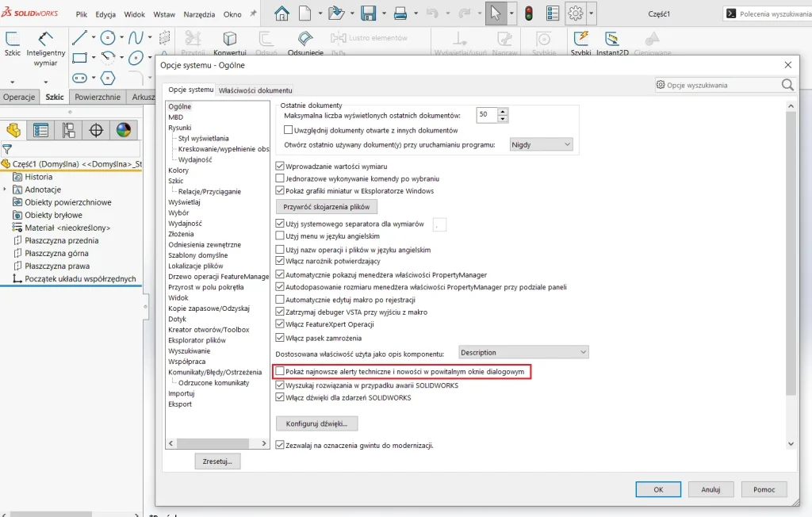Open Options with the gear icon

[x=576, y=13]
